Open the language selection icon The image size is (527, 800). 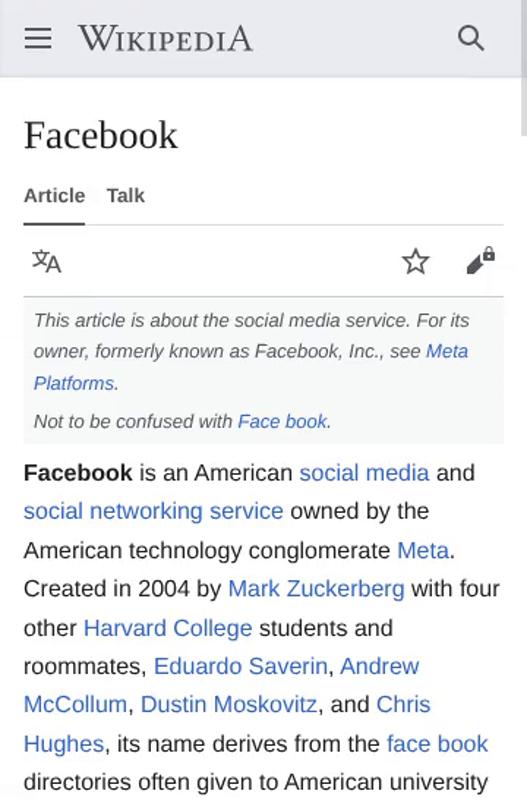point(47,261)
